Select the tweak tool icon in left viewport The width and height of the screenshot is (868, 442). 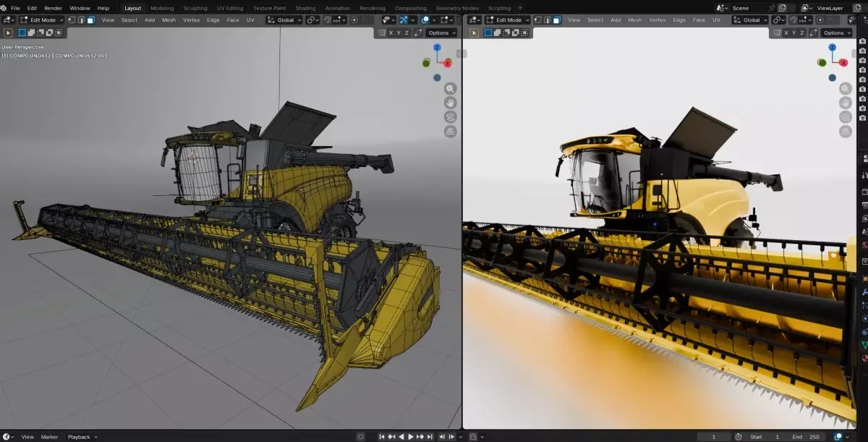(x=8, y=33)
